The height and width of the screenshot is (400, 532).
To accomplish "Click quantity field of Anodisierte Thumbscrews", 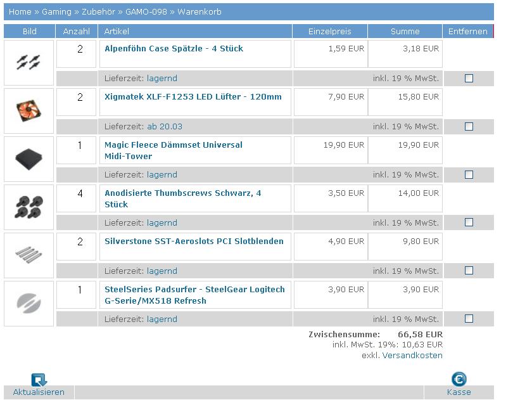I will (x=77, y=198).
